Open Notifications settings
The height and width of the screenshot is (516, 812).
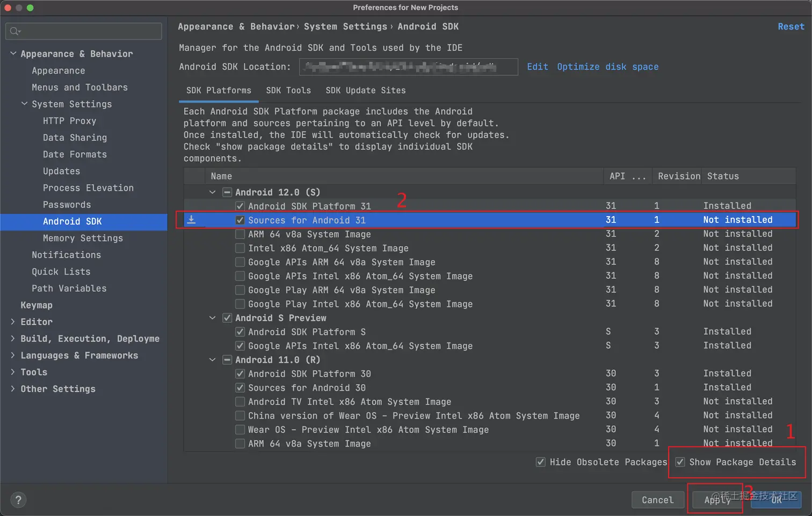pos(66,255)
